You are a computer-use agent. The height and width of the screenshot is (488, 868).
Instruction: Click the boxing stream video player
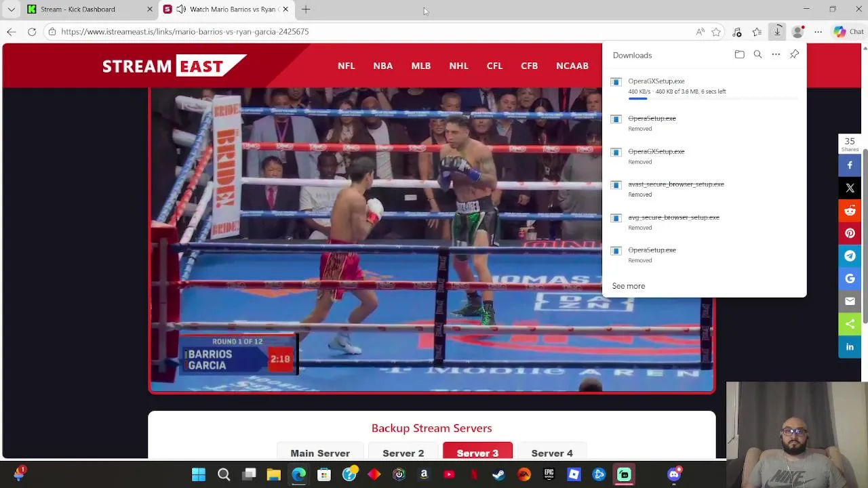[431, 240]
